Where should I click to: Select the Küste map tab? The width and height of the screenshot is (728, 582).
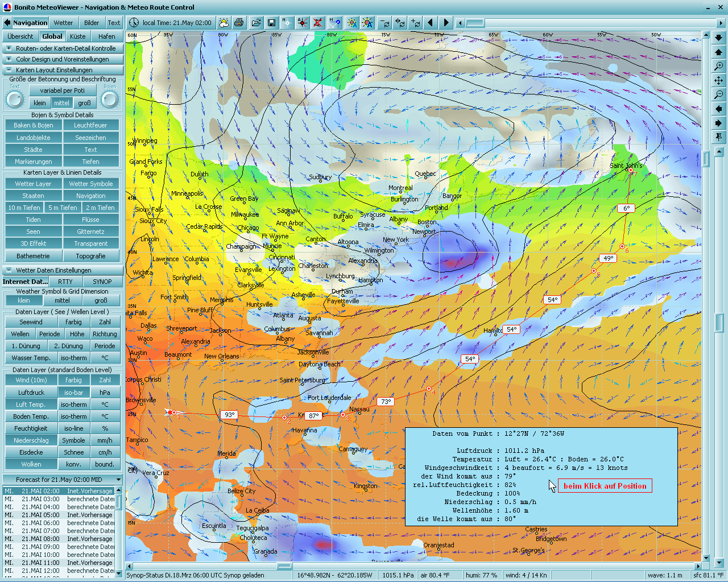[x=77, y=36]
